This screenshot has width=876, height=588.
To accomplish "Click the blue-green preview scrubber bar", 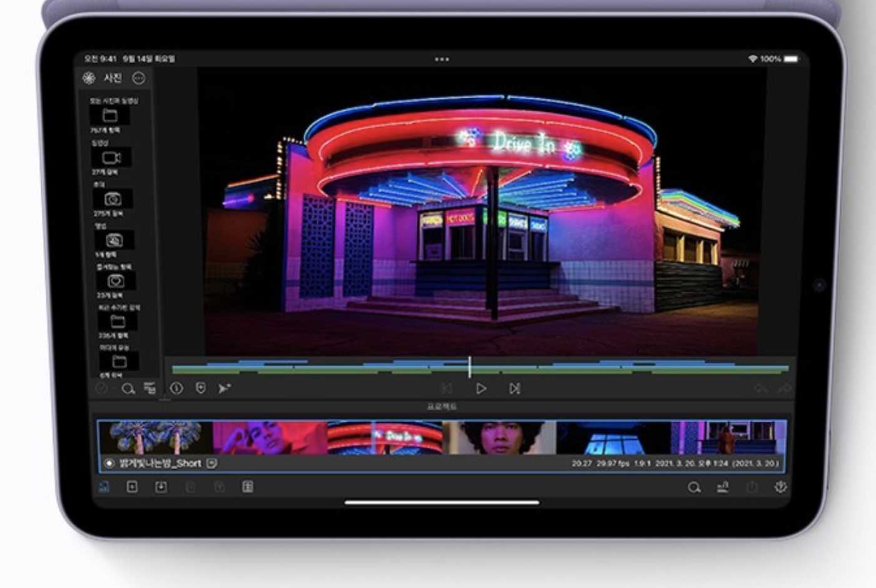I will click(x=480, y=367).
